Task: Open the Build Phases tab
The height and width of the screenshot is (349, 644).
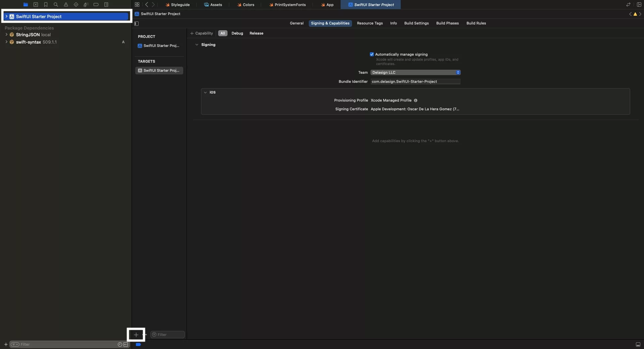Action: point(447,23)
